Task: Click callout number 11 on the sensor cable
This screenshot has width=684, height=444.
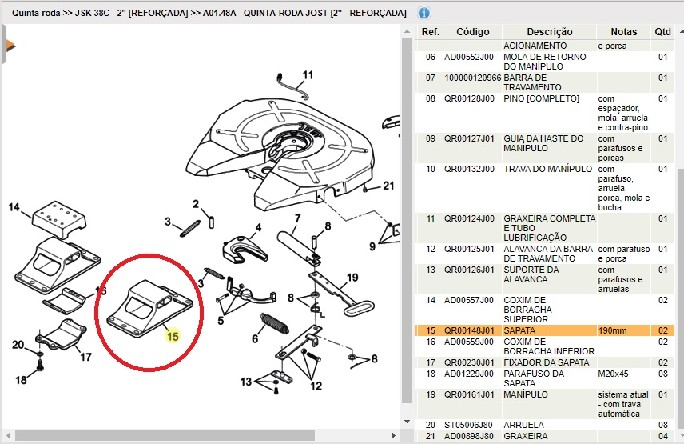Action: tap(308, 75)
